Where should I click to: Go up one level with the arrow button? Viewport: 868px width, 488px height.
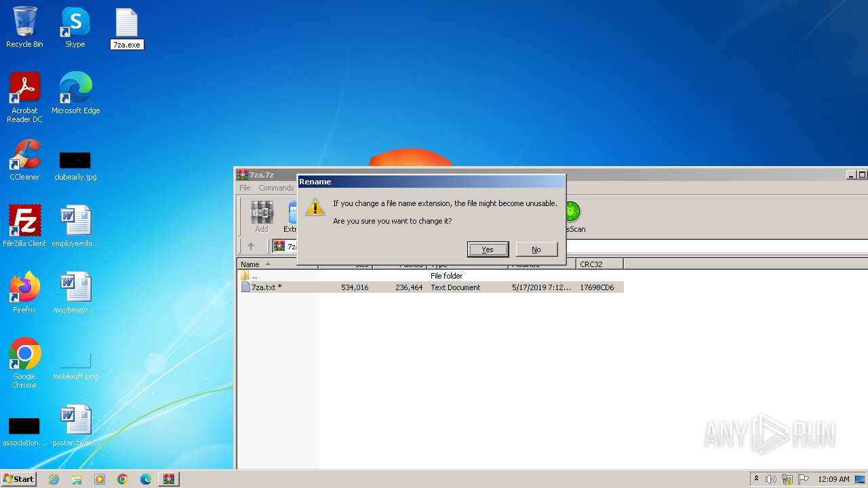click(251, 246)
